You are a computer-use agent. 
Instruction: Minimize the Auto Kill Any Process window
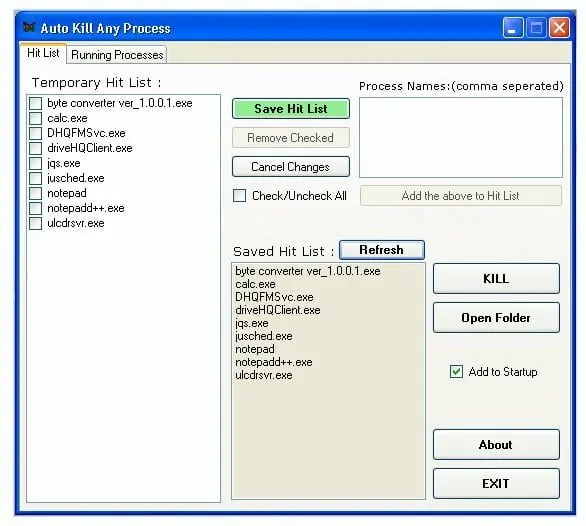click(513, 27)
